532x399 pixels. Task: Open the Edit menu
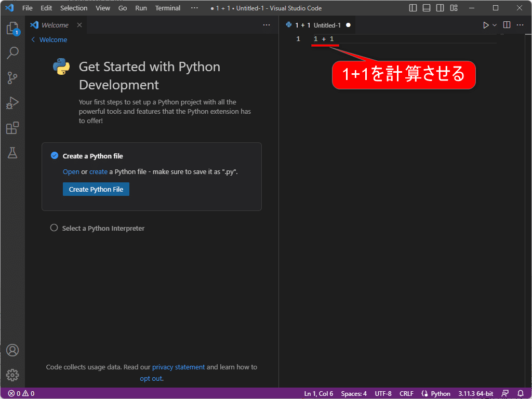[x=46, y=8]
